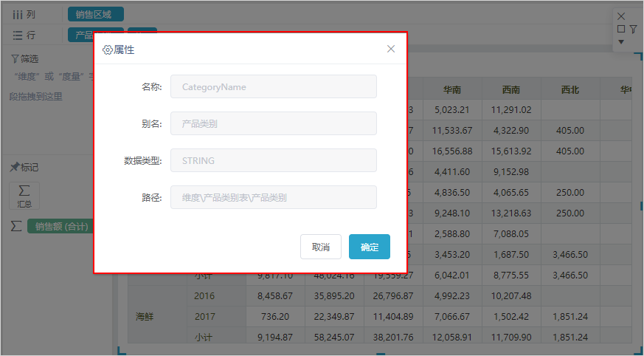This screenshot has width=644, height=356.
Task: Click cell value 4,411.60
Action: (x=452, y=171)
